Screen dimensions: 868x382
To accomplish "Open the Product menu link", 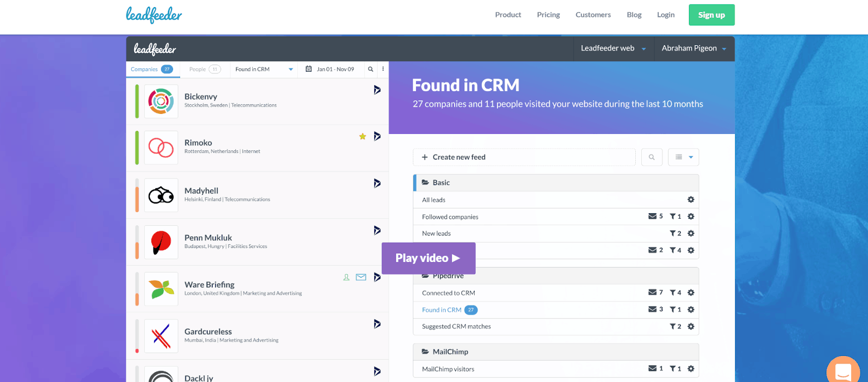I will [x=508, y=15].
